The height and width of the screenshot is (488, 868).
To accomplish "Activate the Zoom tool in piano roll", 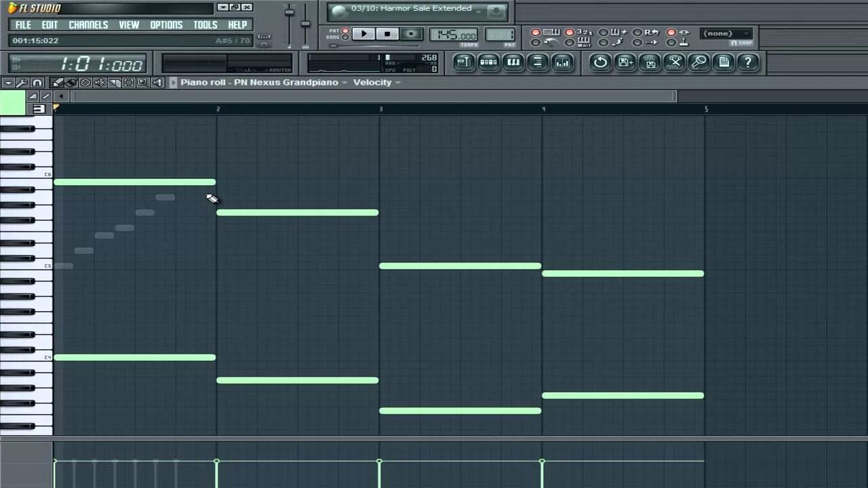I will pyautogui.click(x=142, y=83).
